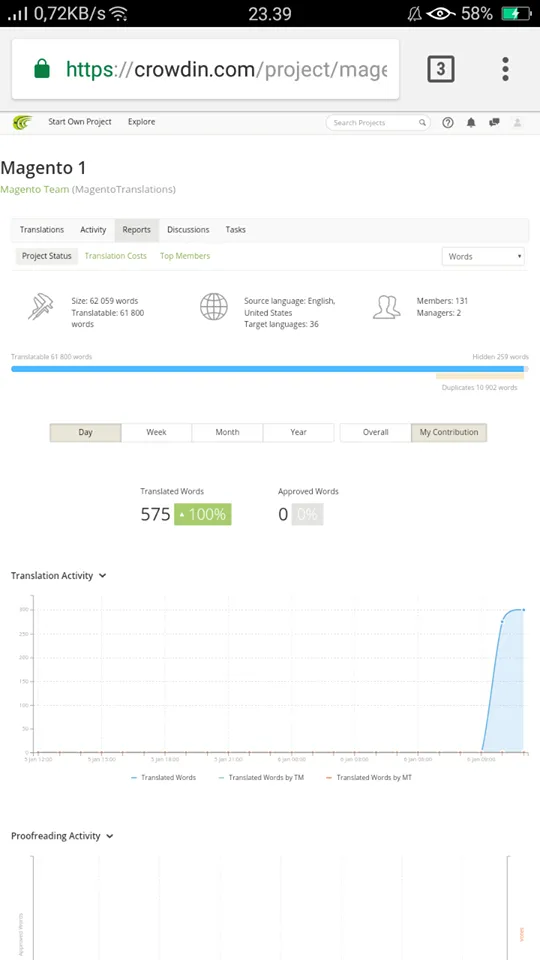Open the Crowdin logo home icon
Screen dimensions: 540x960
[23, 122]
